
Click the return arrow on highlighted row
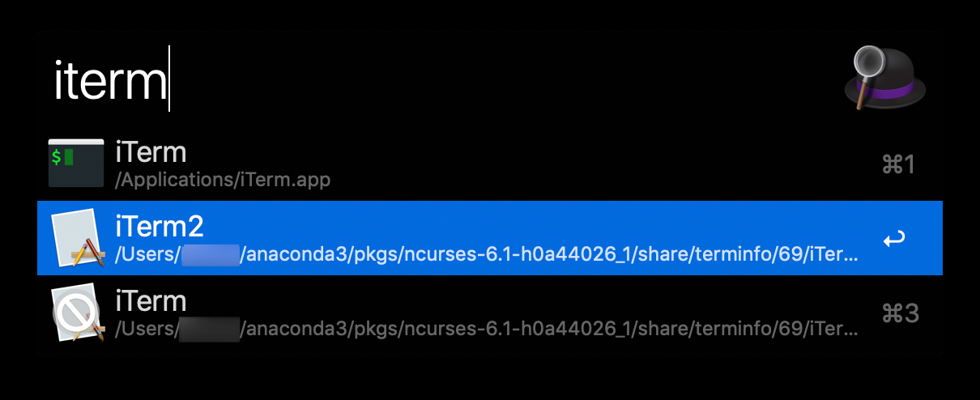(x=894, y=239)
